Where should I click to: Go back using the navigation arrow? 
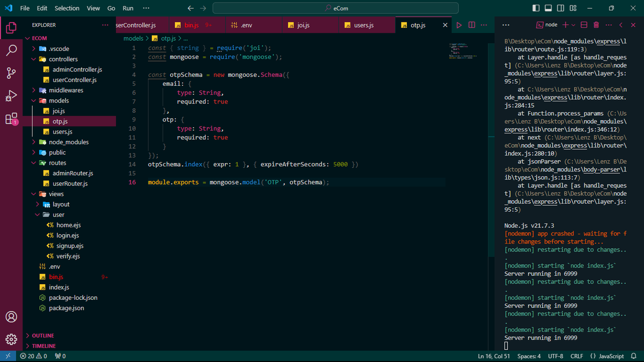click(x=191, y=8)
